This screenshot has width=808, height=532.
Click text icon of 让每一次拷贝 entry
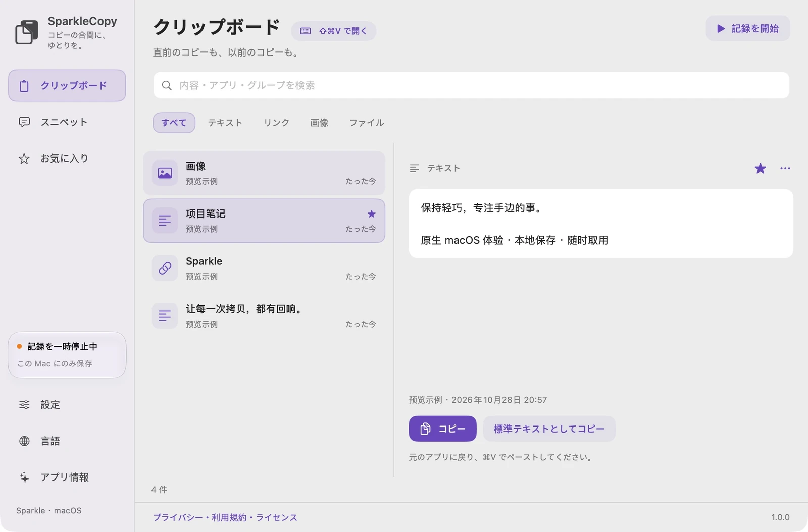(165, 315)
